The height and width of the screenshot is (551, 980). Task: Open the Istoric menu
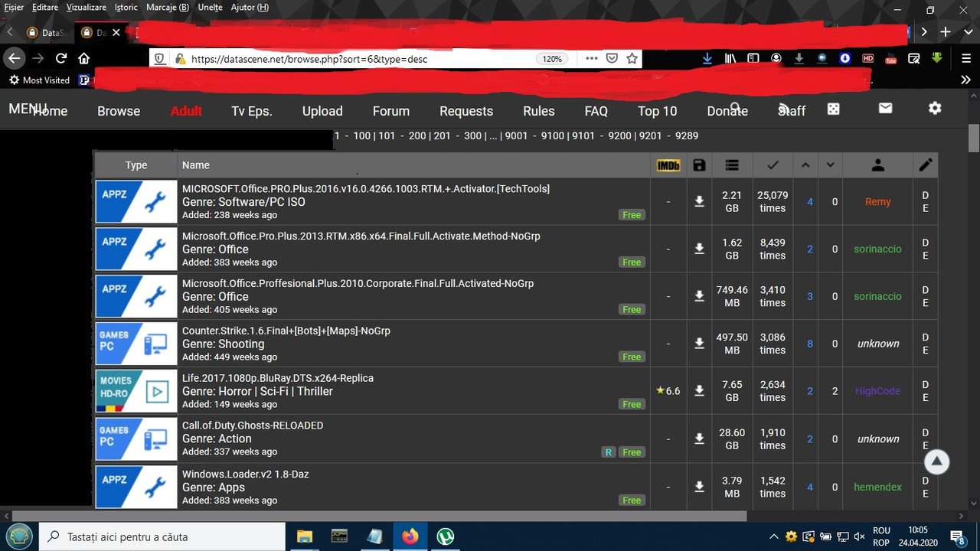pyautogui.click(x=126, y=8)
